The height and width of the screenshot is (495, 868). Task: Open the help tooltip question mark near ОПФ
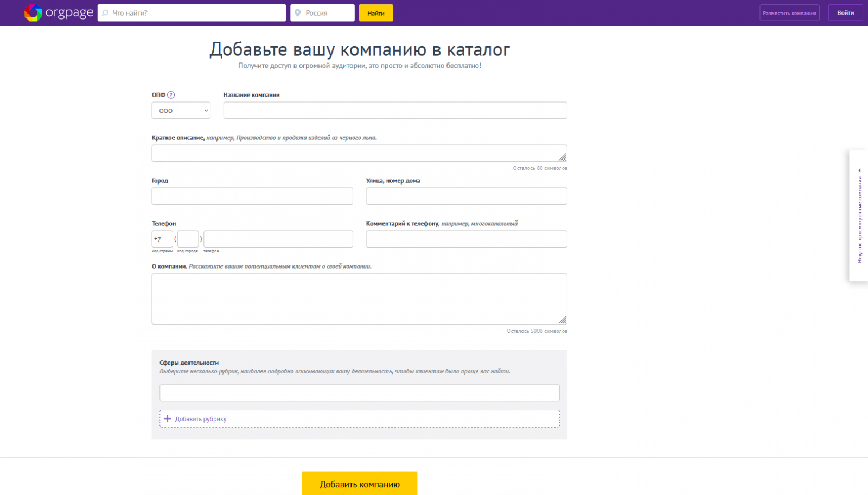171,94
